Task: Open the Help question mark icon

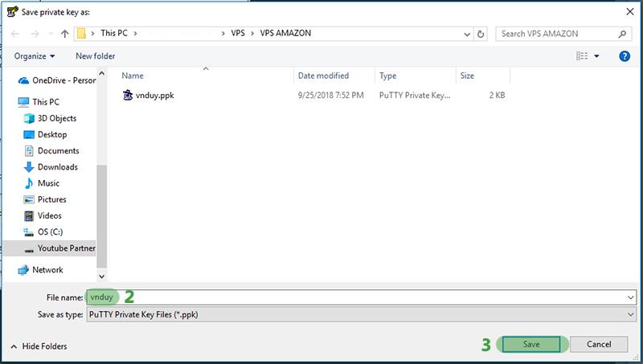Action: click(x=624, y=56)
